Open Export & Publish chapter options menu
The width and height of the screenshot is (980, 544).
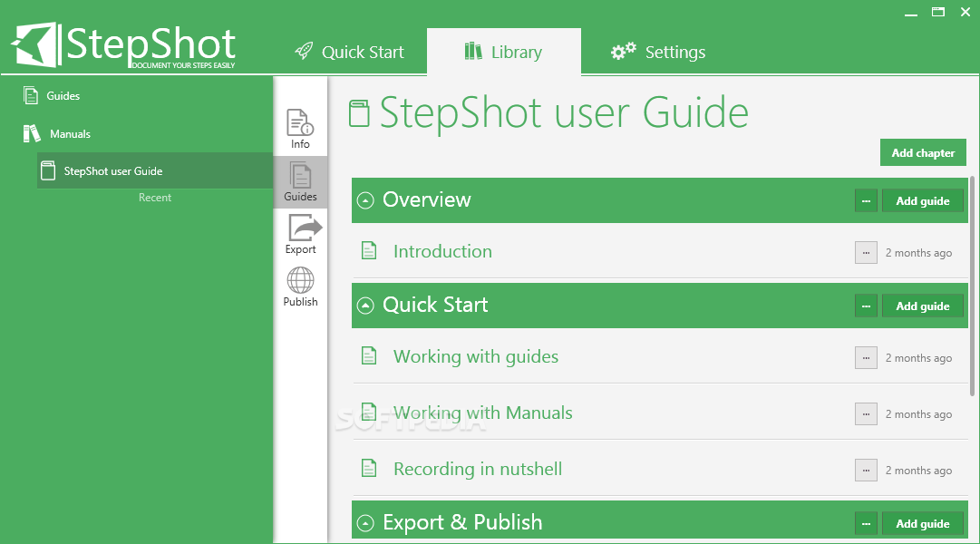point(866,523)
